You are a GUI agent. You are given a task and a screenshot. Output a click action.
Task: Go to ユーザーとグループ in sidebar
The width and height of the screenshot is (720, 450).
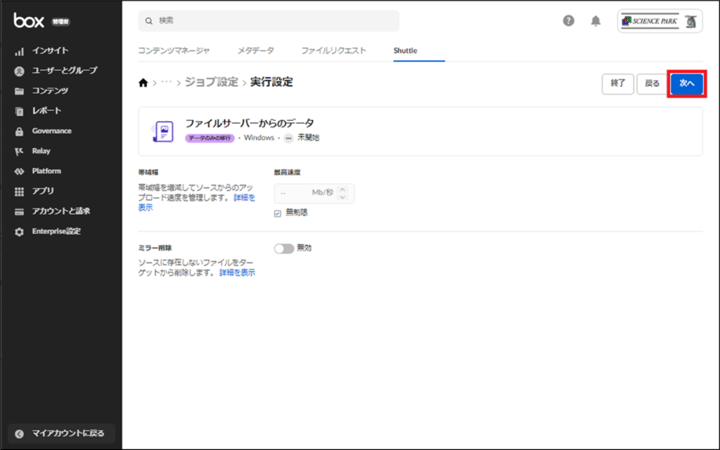(64, 70)
